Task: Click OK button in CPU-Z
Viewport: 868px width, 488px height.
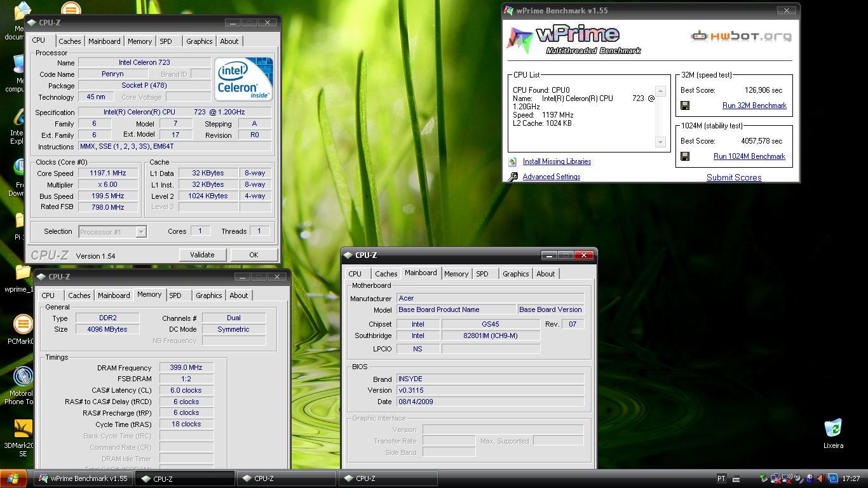Action: tap(254, 255)
